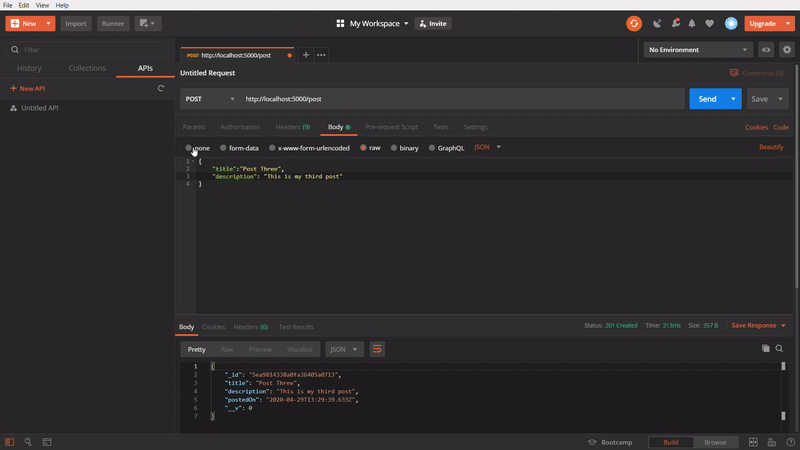Open Find and Replace in status bar
This screenshot has width=800, height=450.
(x=28, y=442)
